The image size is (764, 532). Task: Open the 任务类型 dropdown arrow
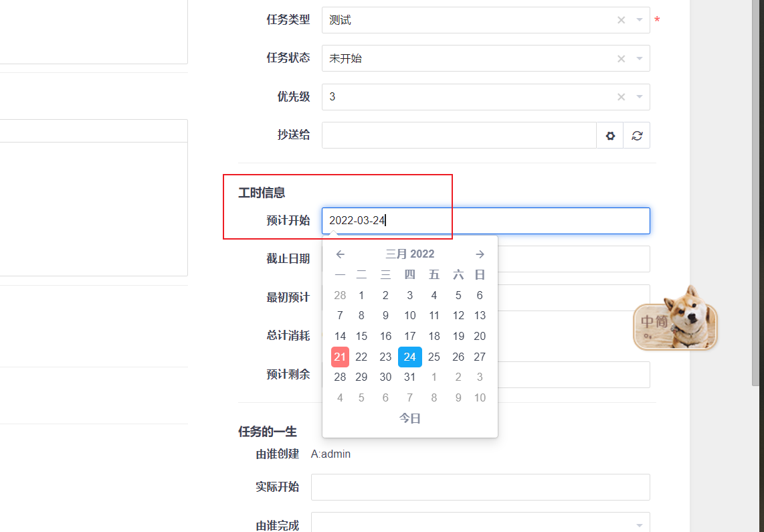tap(640, 20)
